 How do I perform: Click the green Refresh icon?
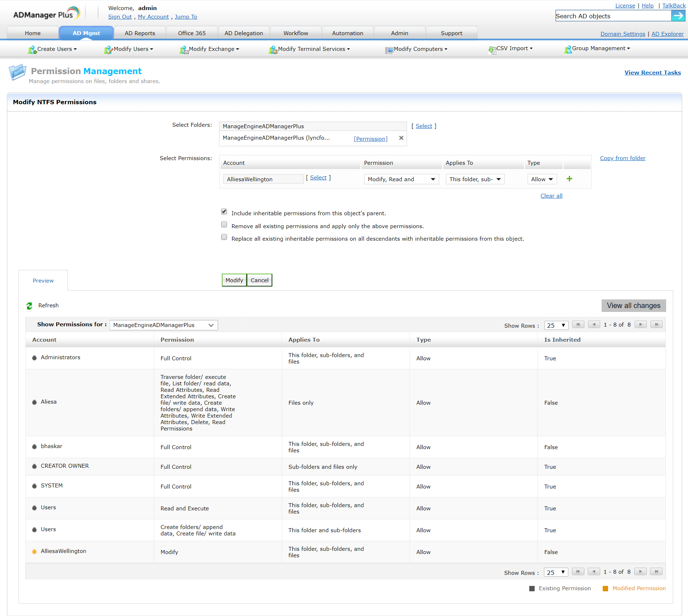tap(29, 305)
